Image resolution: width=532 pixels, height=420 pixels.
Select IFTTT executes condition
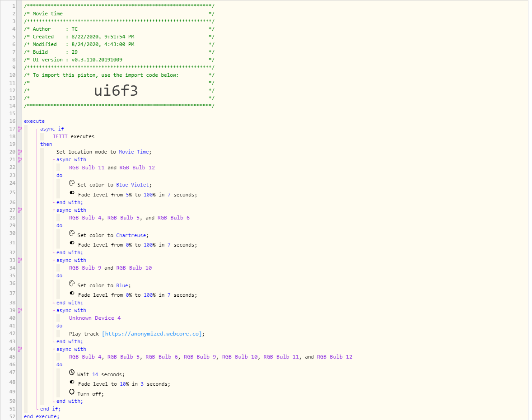(74, 136)
